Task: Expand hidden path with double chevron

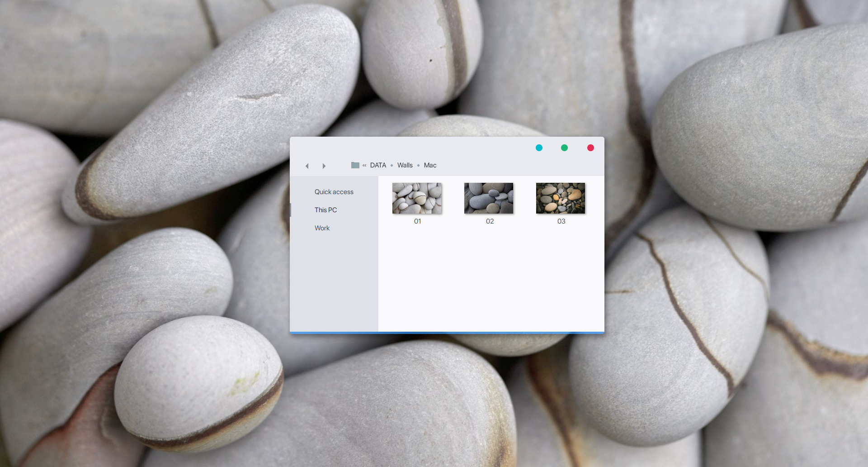Action: (364, 165)
